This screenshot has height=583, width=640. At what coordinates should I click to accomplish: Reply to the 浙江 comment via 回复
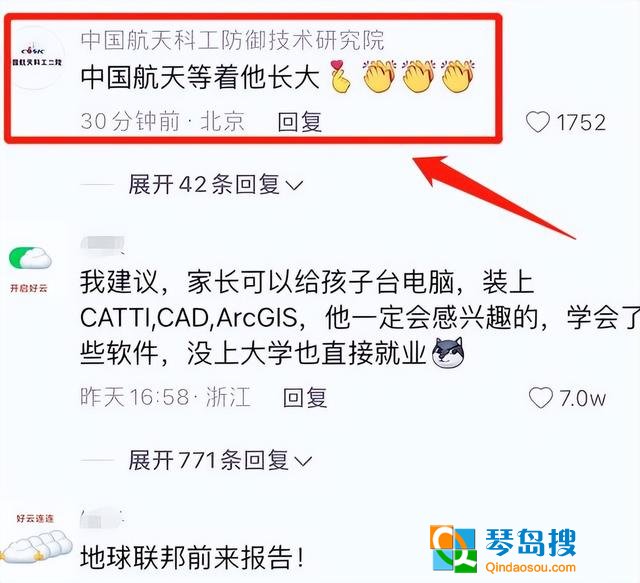(x=305, y=398)
